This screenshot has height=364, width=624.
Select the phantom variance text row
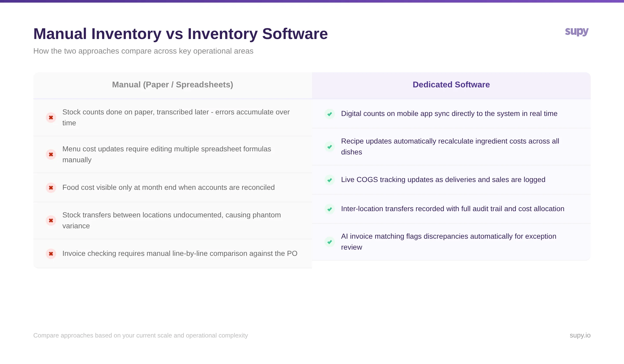[x=172, y=220]
